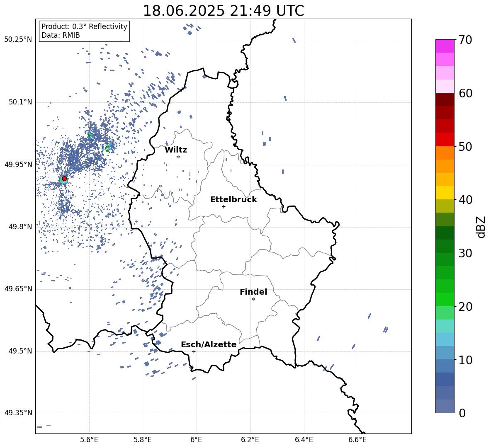Pick the dark maroon colorbar segment below 60
Screen dimensions: 491x448
tap(445, 99)
